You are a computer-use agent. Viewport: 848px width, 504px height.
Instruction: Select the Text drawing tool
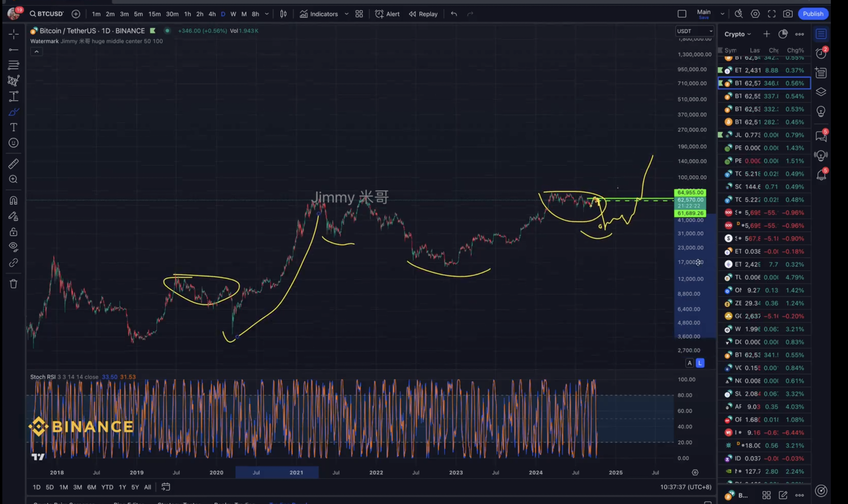(14, 127)
